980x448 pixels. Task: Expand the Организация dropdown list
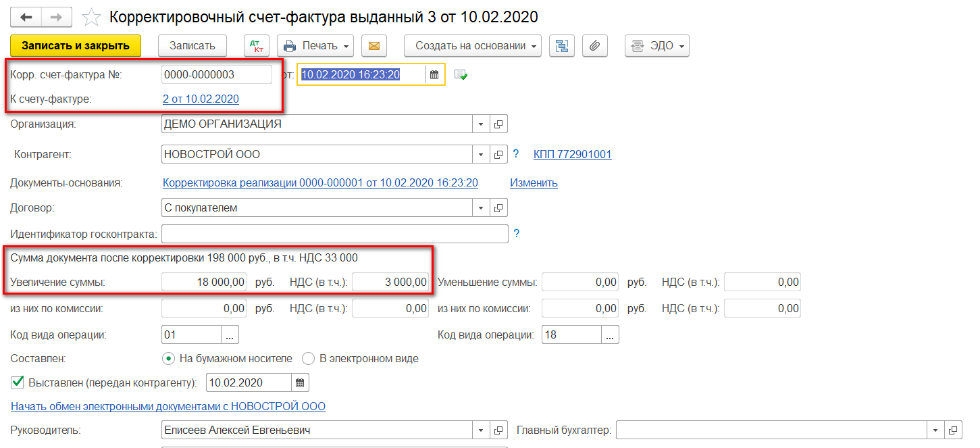(x=481, y=125)
